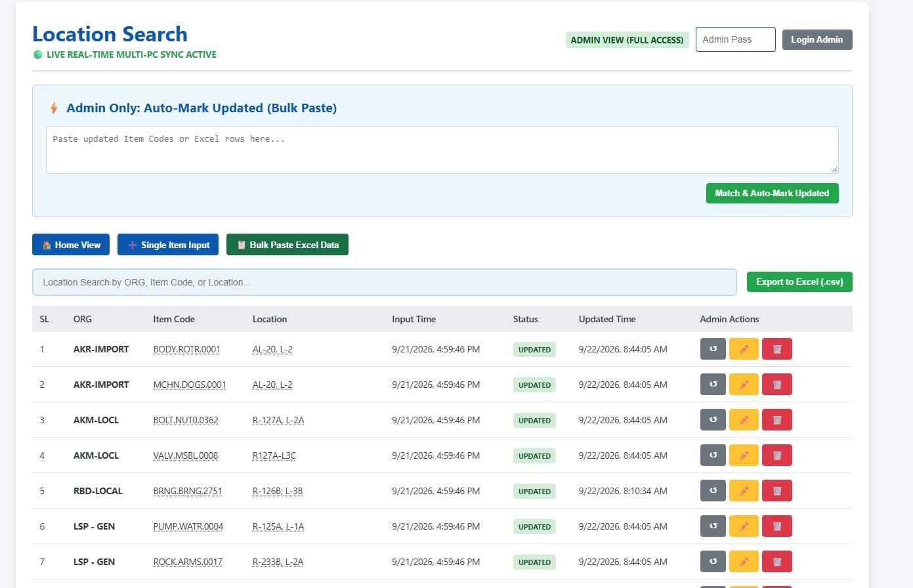
Task: Click updated time 9/22/2026, 8:10:34 AM
Action: pyautogui.click(x=623, y=491)
